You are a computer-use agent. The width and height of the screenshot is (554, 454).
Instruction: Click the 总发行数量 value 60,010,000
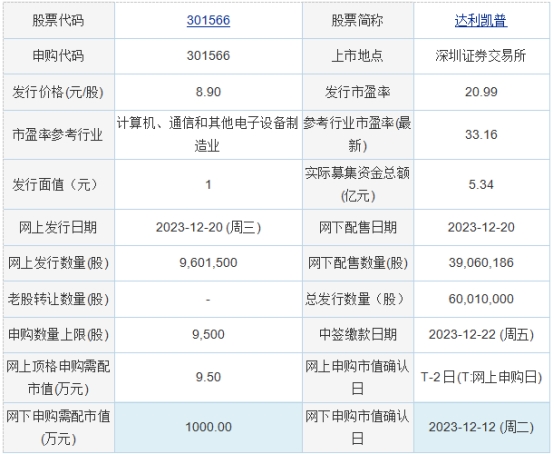click(x=481, y=299)
